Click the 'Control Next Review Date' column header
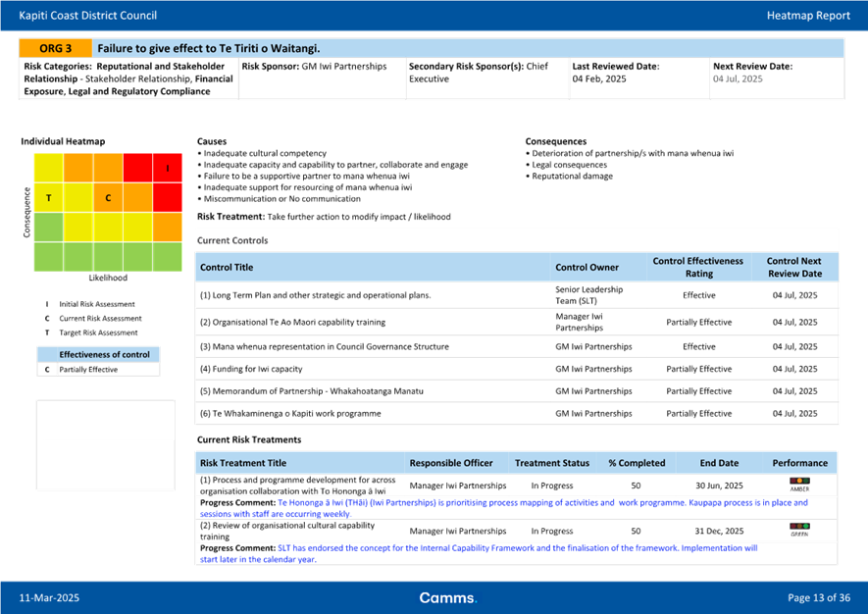 point(794,267)
